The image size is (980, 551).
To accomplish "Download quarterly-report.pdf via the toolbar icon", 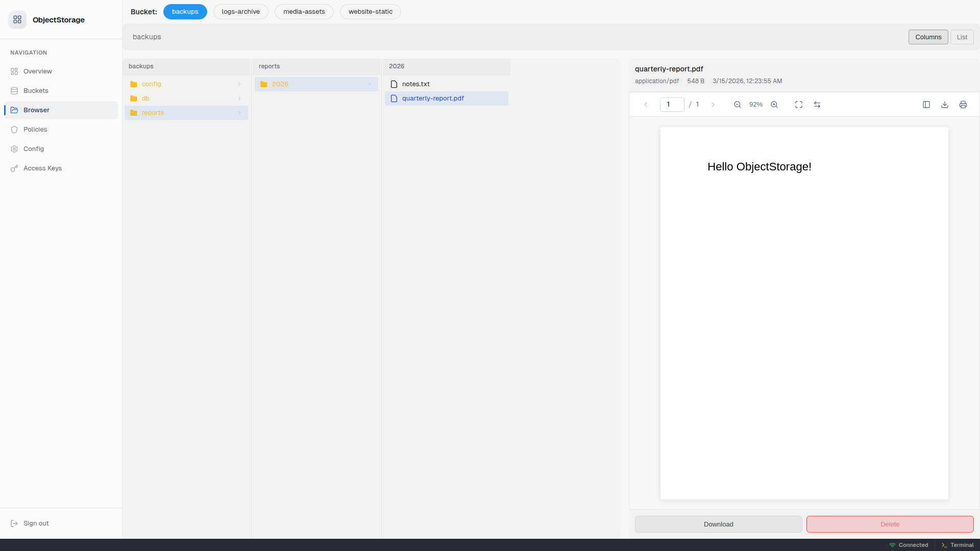I will click(945, 104).
